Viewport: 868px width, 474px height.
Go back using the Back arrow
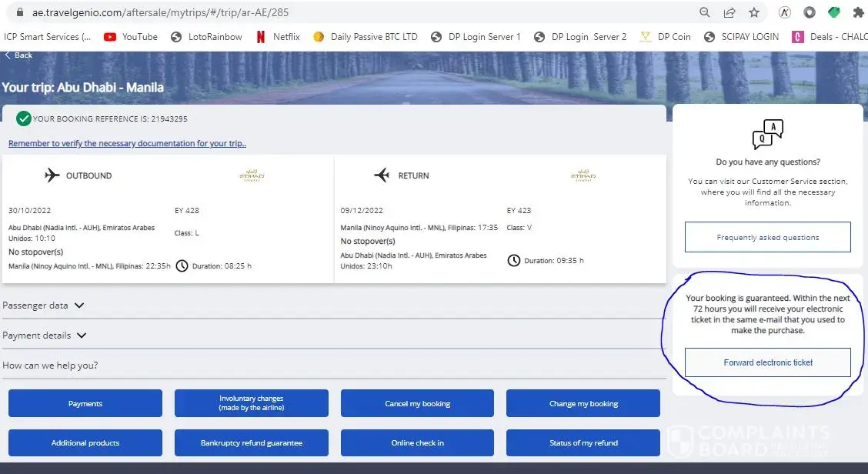pyautogui.click(x=18, y=55)
